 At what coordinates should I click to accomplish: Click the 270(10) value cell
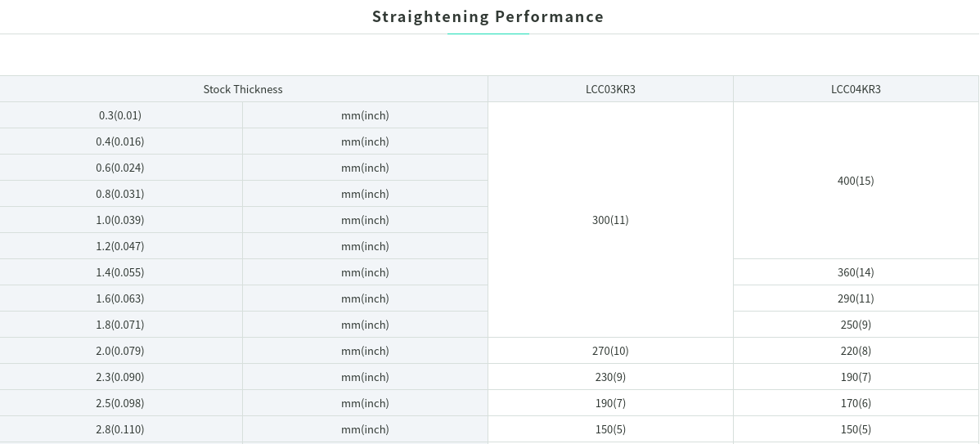pyautogui.click(x=610, y=351)
